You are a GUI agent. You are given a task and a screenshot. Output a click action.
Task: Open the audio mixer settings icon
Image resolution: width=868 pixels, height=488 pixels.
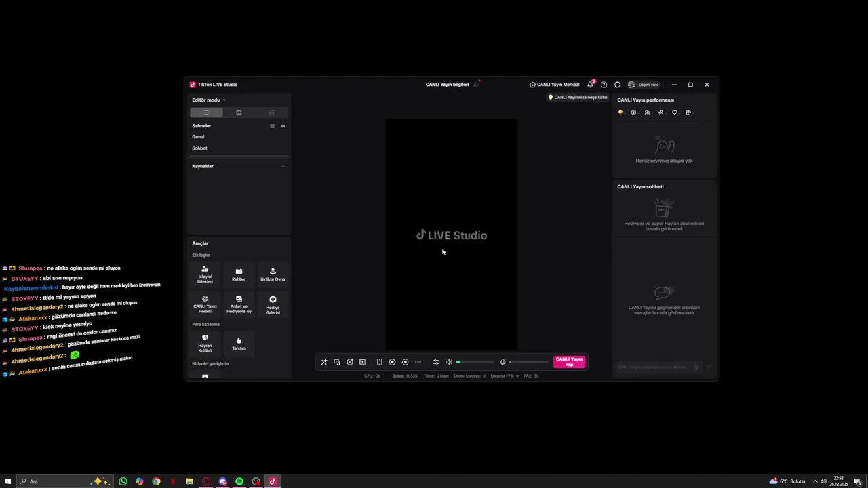436,362
